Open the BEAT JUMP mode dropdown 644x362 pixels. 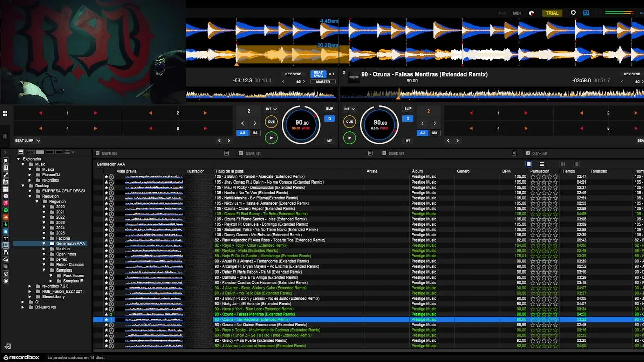point(27,141)
